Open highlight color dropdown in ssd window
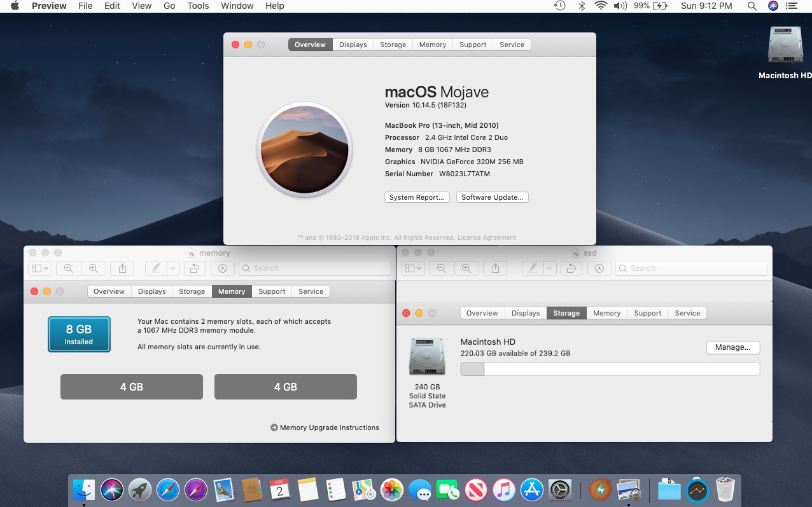Screen dimensions: 812x507 pyautogui.click(x=549, y=268)
